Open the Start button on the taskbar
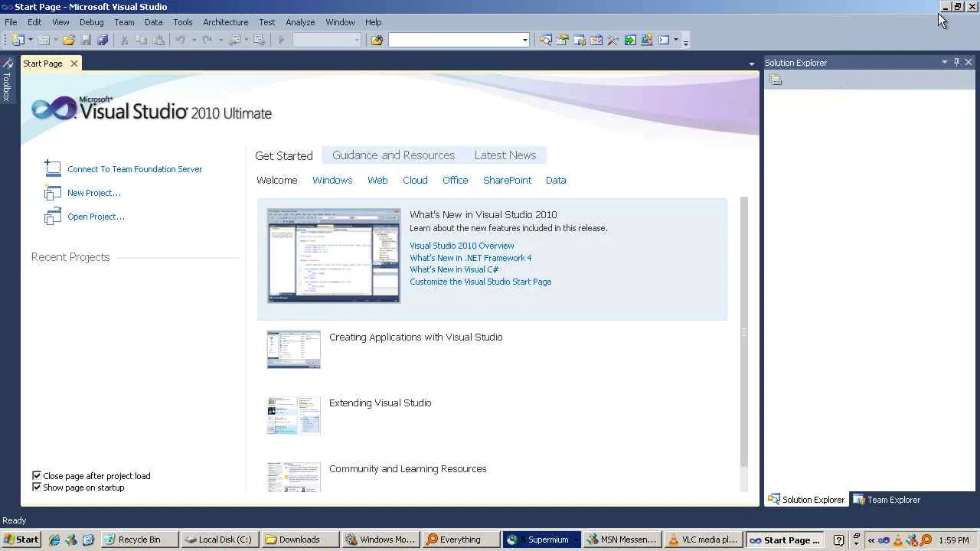Image resolution: width=980 pixels, height=551 pixels. 21,540
